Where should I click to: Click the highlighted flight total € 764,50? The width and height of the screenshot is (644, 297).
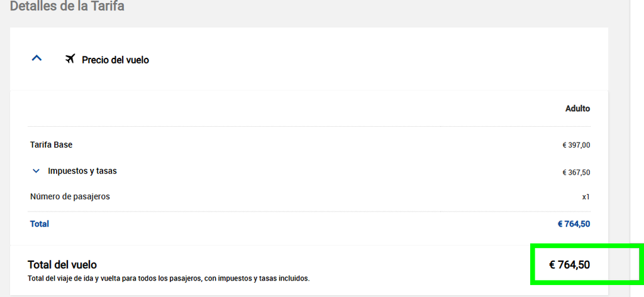pos(569,265)
